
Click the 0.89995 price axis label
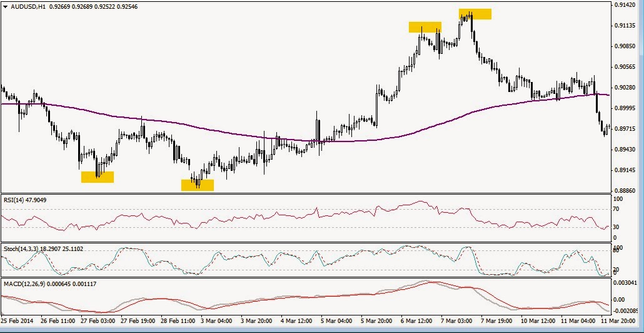click(x=626, y=108)
